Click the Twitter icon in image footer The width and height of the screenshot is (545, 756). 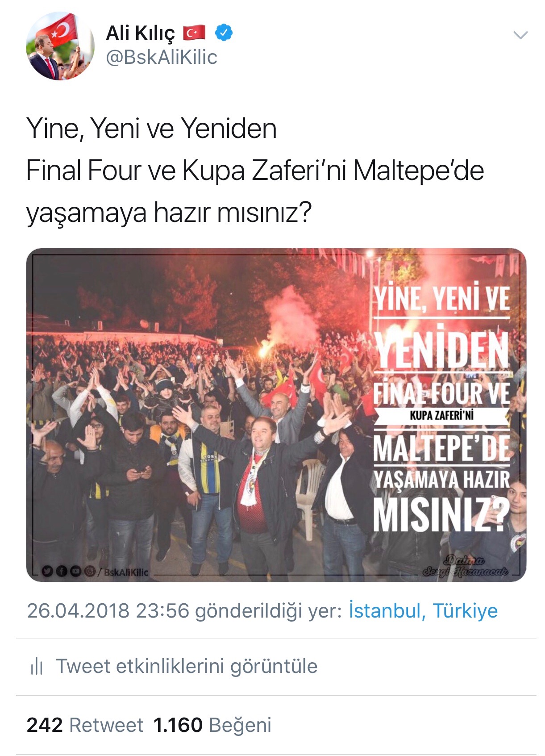click(47, 571)
